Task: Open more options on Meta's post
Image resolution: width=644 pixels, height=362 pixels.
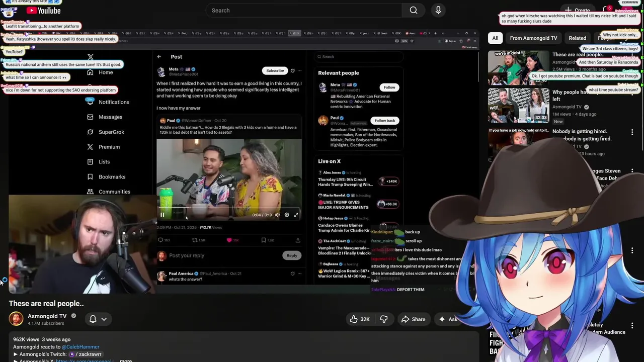Action: coord(300,71)
